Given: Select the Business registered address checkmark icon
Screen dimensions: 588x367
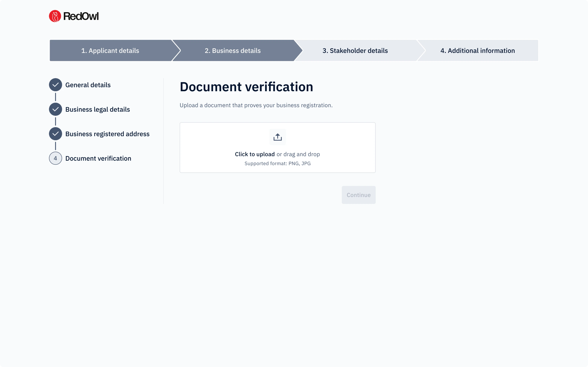Looking at the screenshot, I should pyautogui.click(x=55, y=134).
